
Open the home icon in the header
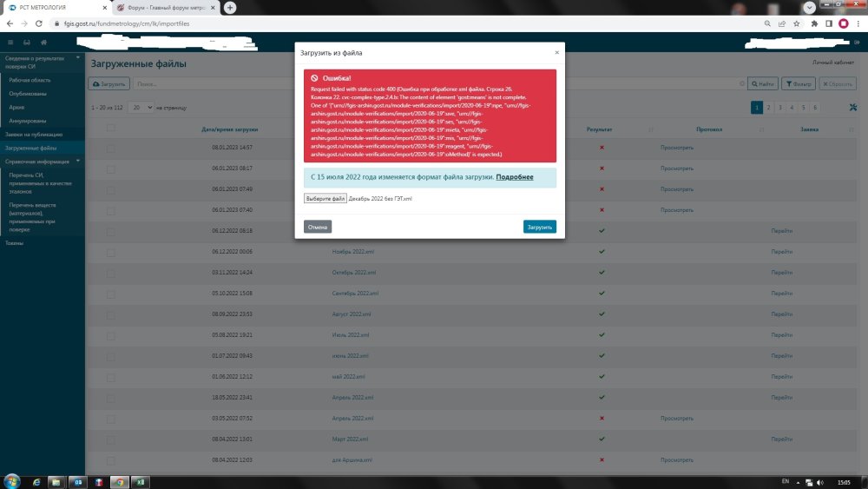(43, 42)
